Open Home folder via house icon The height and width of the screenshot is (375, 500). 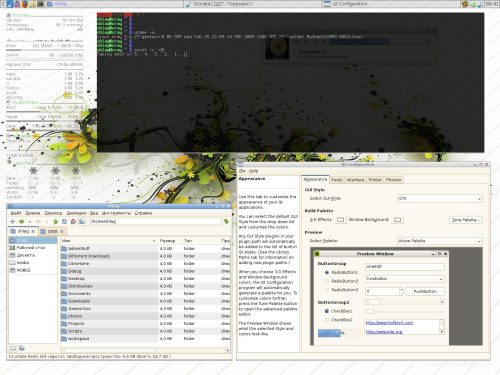pyautogui.click(x=73, y=221)
